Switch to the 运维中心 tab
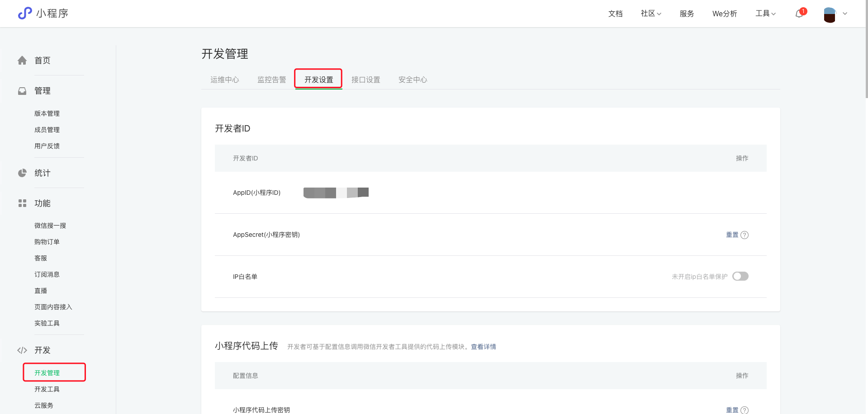 [224, 80]
